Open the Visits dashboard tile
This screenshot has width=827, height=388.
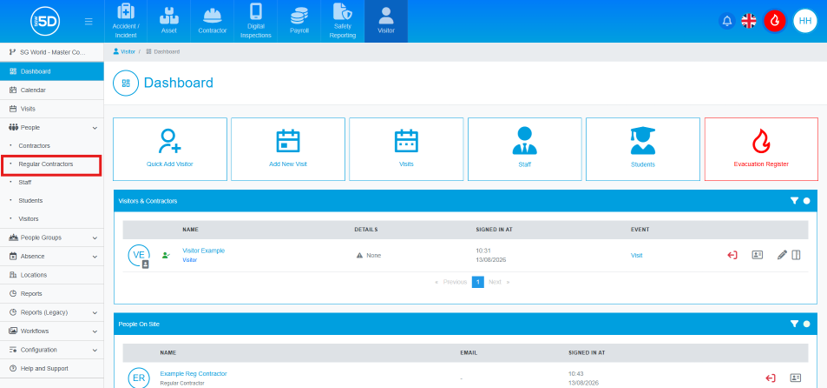click(406, 149)
